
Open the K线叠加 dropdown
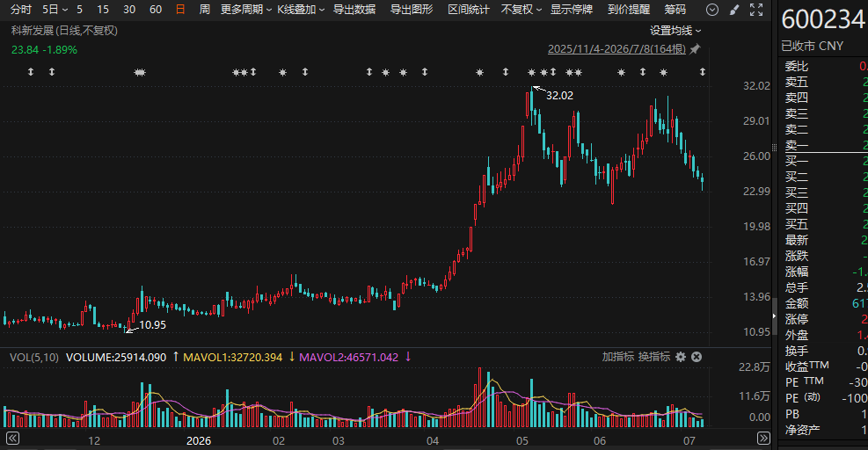301,10
